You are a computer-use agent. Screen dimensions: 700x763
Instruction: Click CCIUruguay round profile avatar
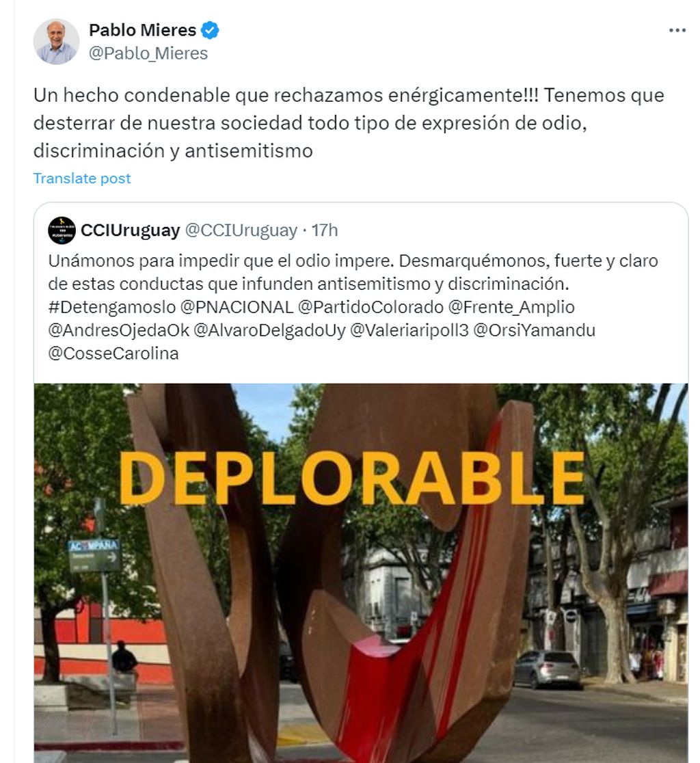[62, 230]
